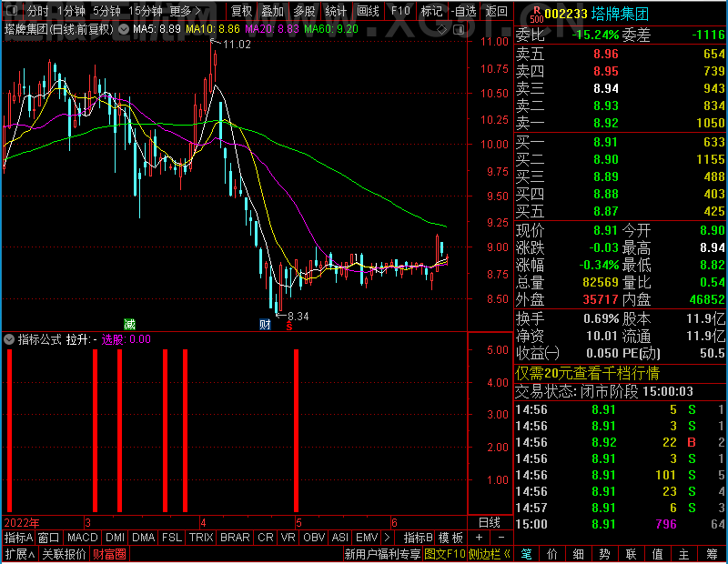This screenshot has height=564, width=728.
Task: Switch indicator to MACD
Action: point(83,538)
